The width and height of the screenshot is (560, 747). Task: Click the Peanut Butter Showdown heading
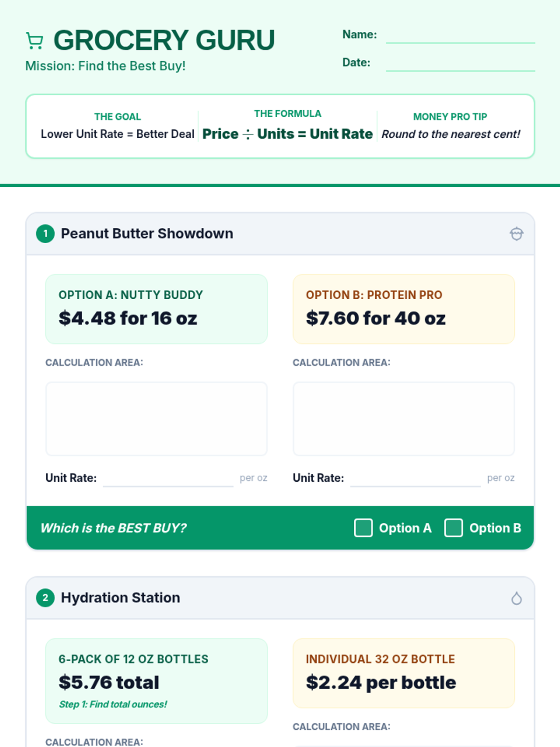[147, 233]
